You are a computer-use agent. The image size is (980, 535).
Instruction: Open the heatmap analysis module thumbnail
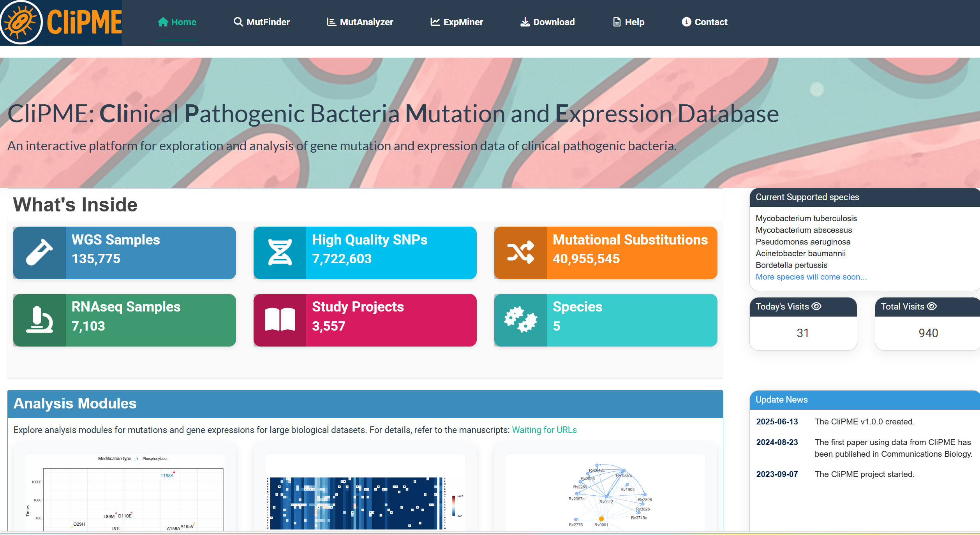(365, 493)
